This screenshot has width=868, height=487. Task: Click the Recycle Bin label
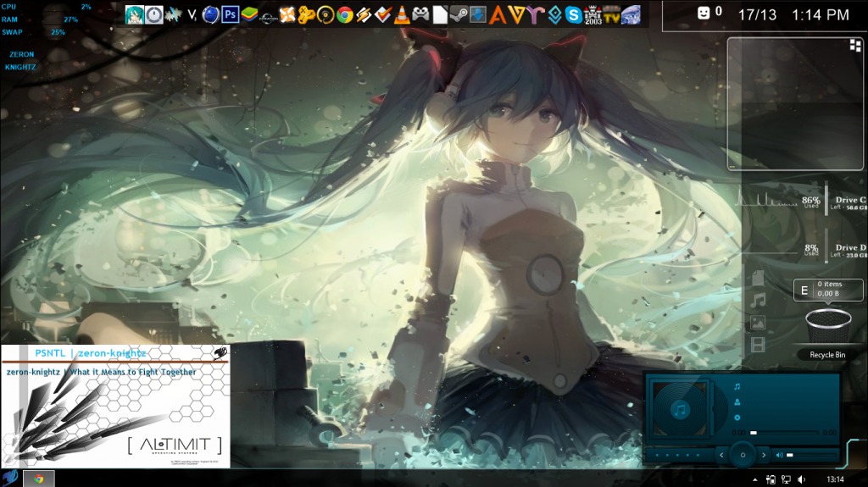(x=827, y=355)
